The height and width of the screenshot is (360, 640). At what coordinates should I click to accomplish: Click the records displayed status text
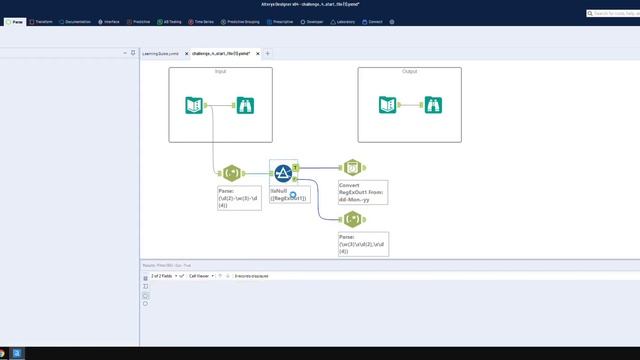(x=251, y=276)
